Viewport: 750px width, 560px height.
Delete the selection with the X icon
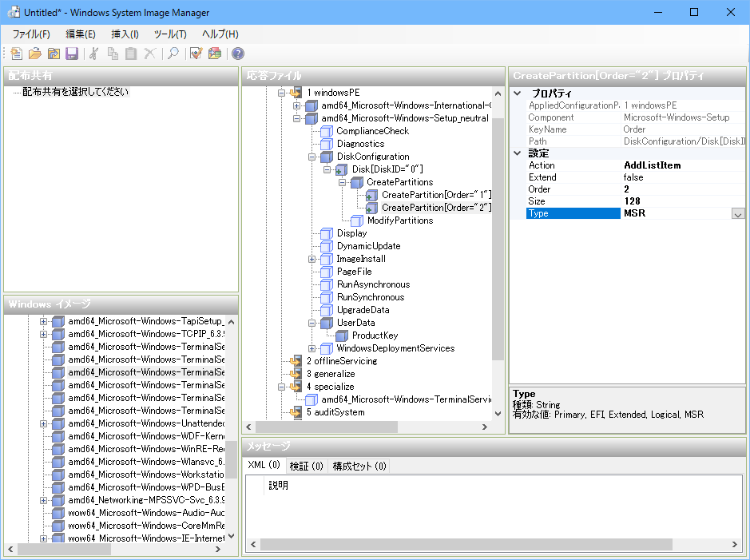tap(149, 54)
